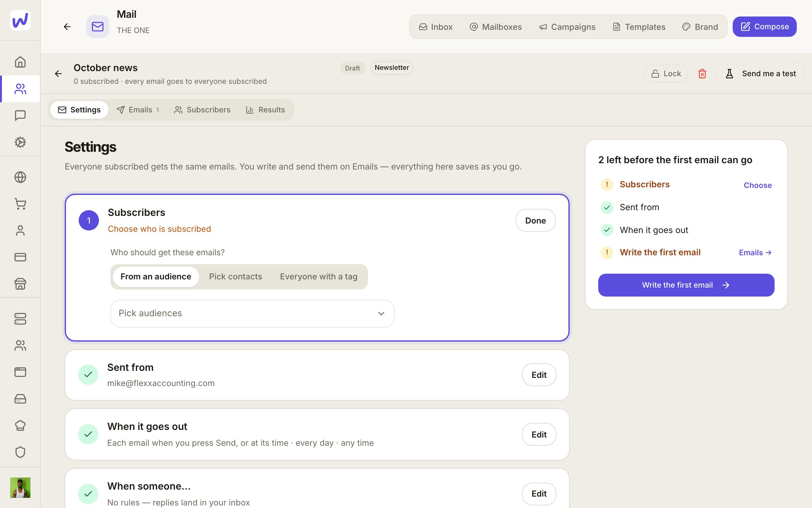Open Templates in the Mail navigation
Image resolution: width=812 pixels, height=508 pixels.
coord(639,27)
